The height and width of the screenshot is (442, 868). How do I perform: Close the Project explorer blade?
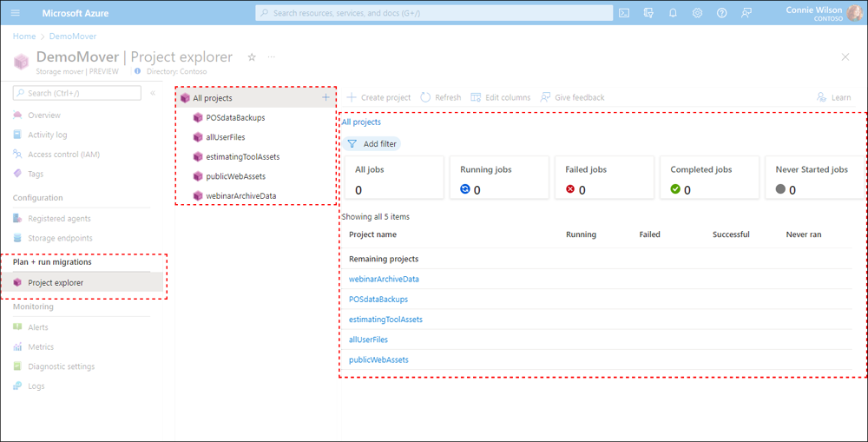[x=845, y=57]
